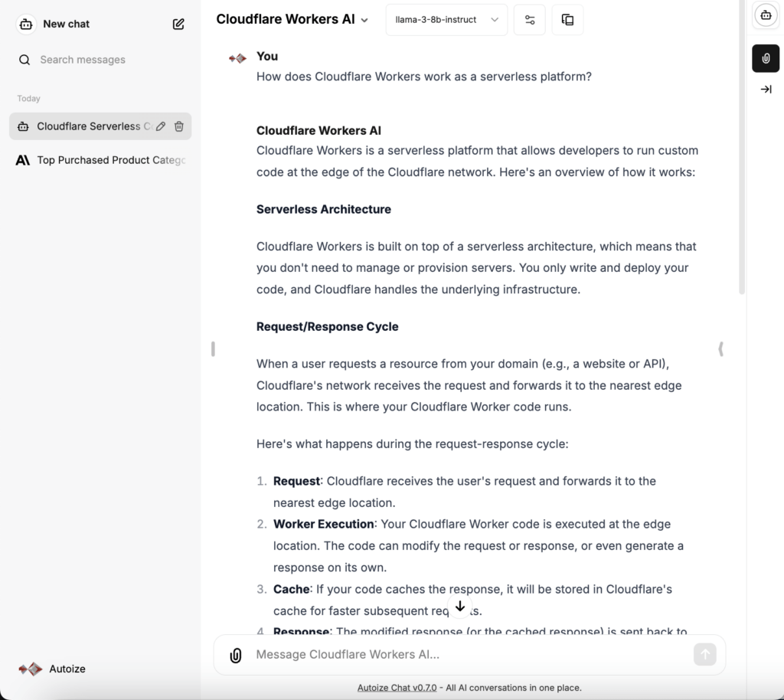Screen dimensions: 784x700
Task: Click the robot icon in the right panel
Action: pos(766,15)
